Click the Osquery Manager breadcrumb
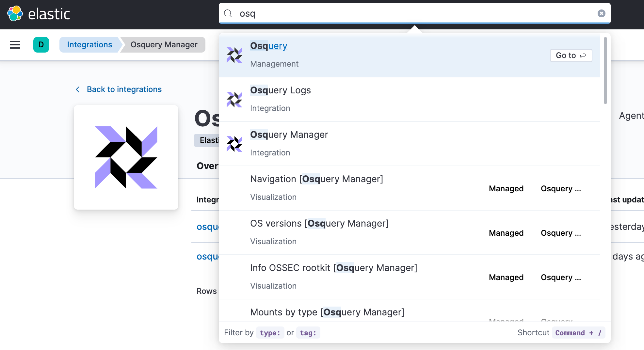 pyautogui.click(x=164, y=45)
